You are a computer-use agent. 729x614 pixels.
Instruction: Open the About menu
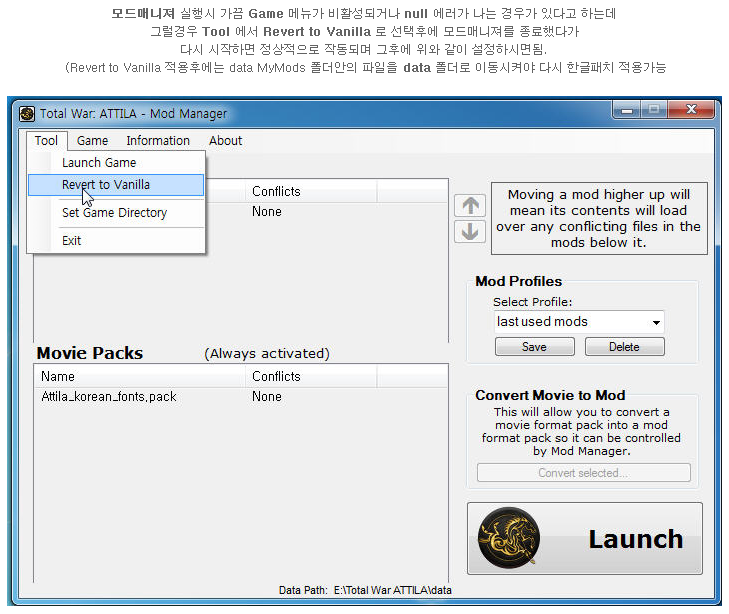point(225,141)
